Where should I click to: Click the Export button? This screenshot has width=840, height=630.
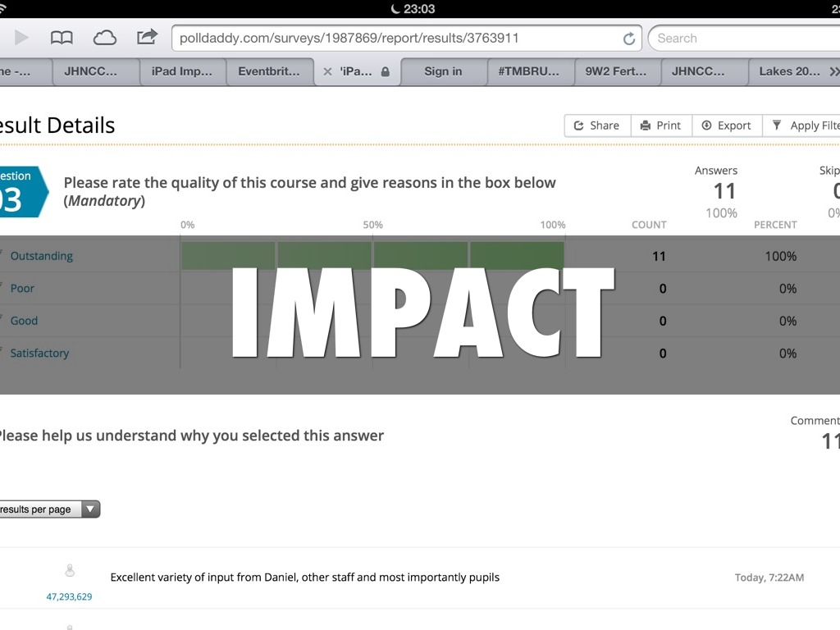[x=726, y=126]
